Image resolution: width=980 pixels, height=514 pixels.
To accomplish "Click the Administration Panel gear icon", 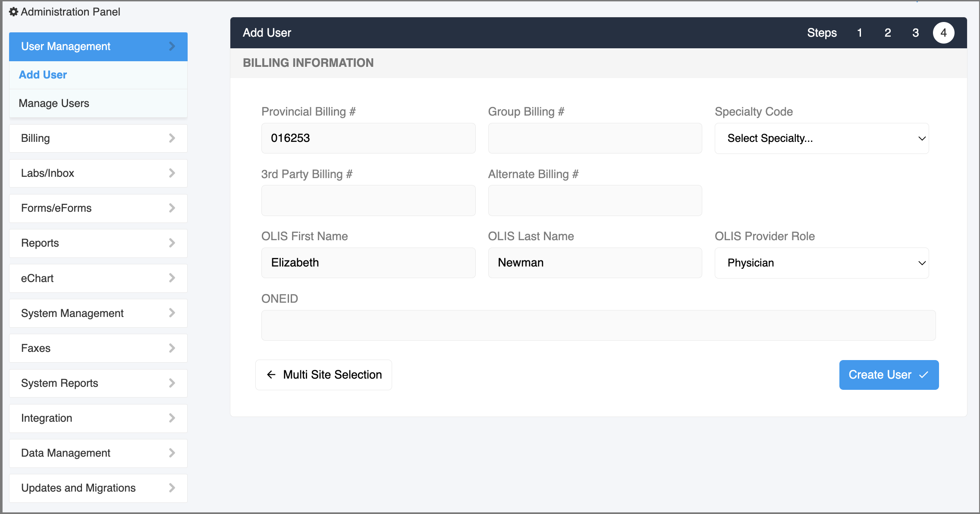I will coord(14,12).
